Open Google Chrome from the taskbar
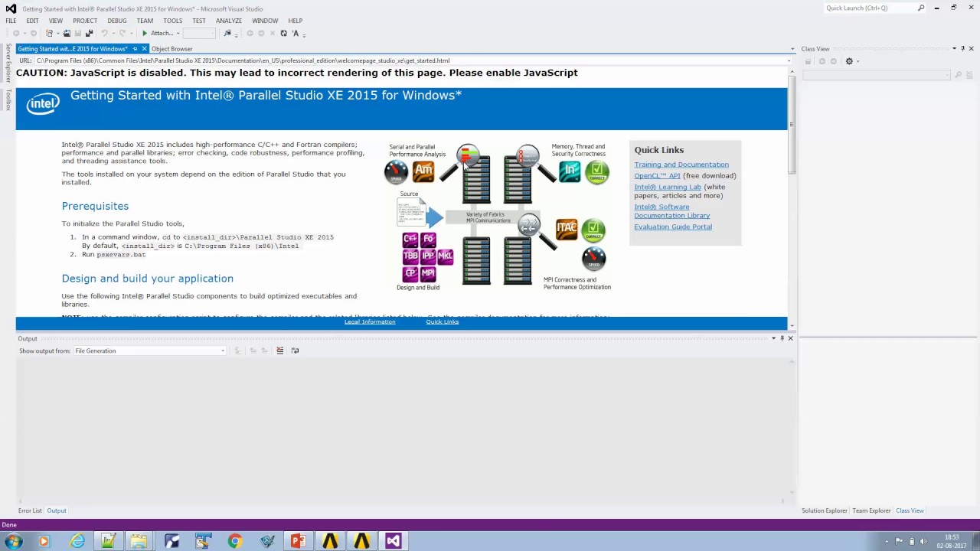Screen dimensions: 980x551 [x=235, y=541]
